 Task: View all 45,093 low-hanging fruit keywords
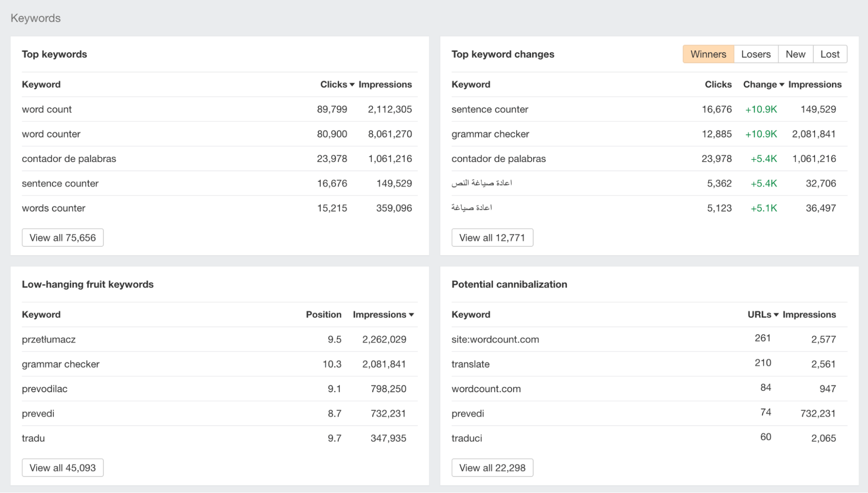click(x=63, y=467)
